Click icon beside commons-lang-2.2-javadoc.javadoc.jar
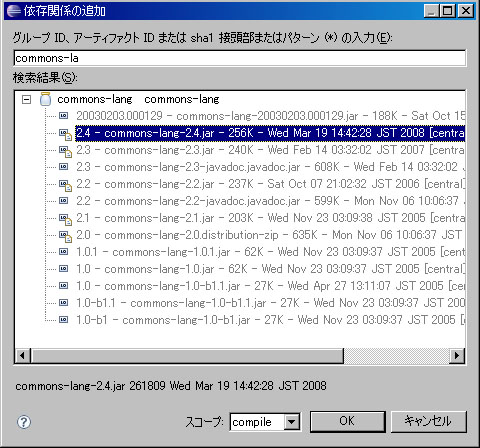Screen dimensions: 480x448 click(63, 201)
